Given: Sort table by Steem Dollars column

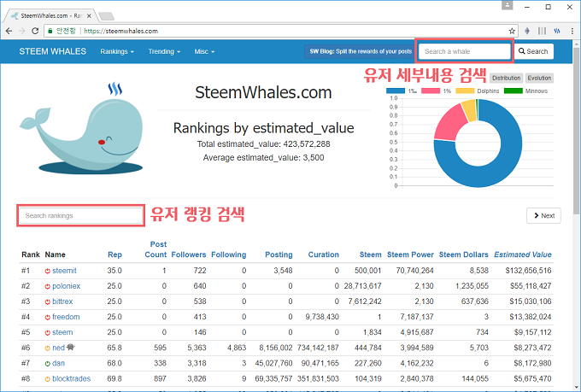Looking at the screenshot, I should pyautogui.click(x=464, y=255).
